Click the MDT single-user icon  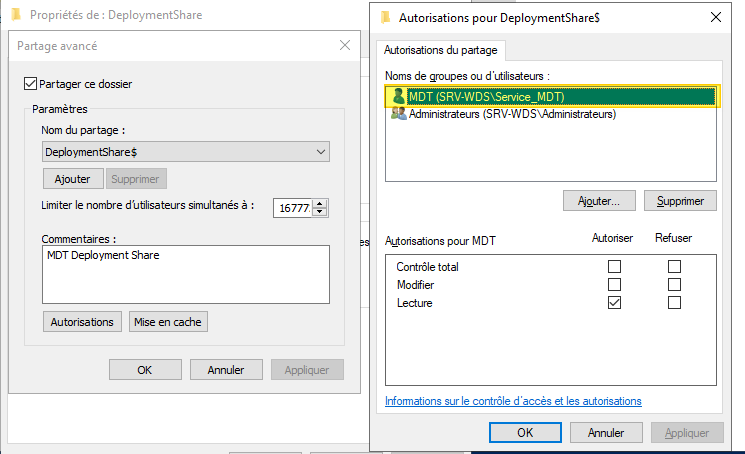398,96
